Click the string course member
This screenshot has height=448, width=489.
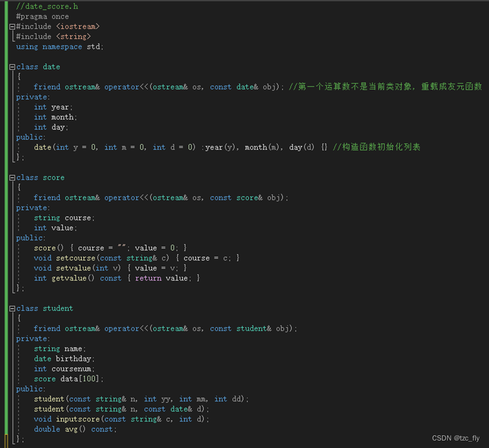pos(64,218)
